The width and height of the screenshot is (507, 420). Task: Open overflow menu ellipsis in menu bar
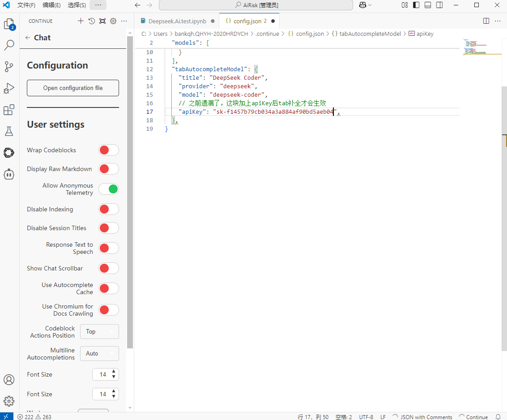tap(98, 5)
